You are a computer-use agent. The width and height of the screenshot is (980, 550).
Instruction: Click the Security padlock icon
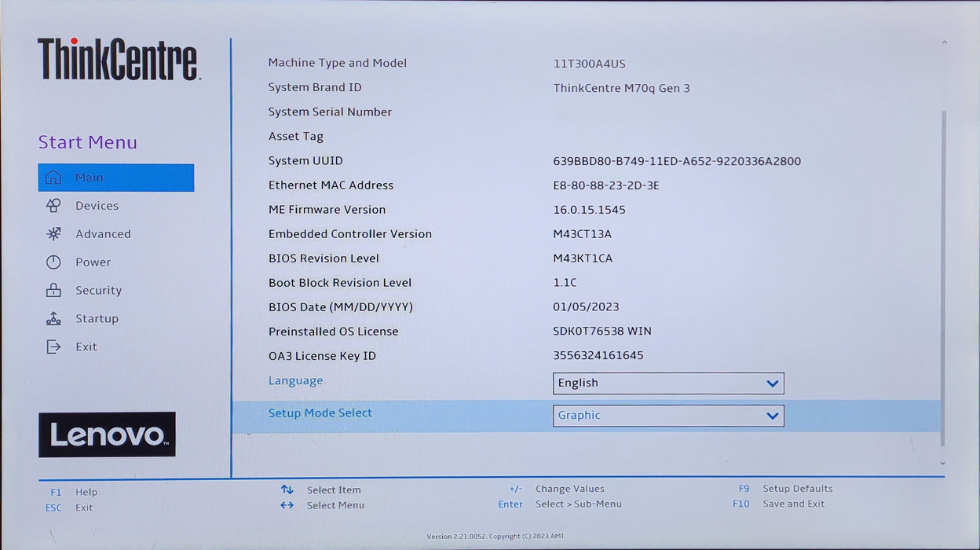pyautogui.click(x=53, y=290)
